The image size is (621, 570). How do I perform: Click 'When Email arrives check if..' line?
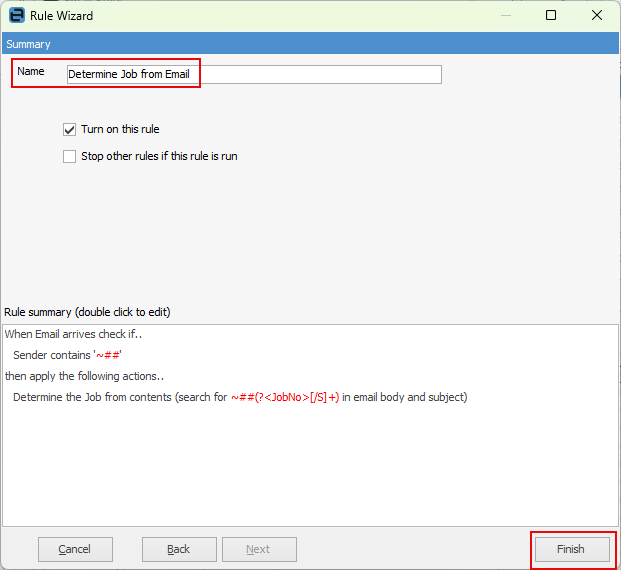pyautogui.click(x=73, y=334)
